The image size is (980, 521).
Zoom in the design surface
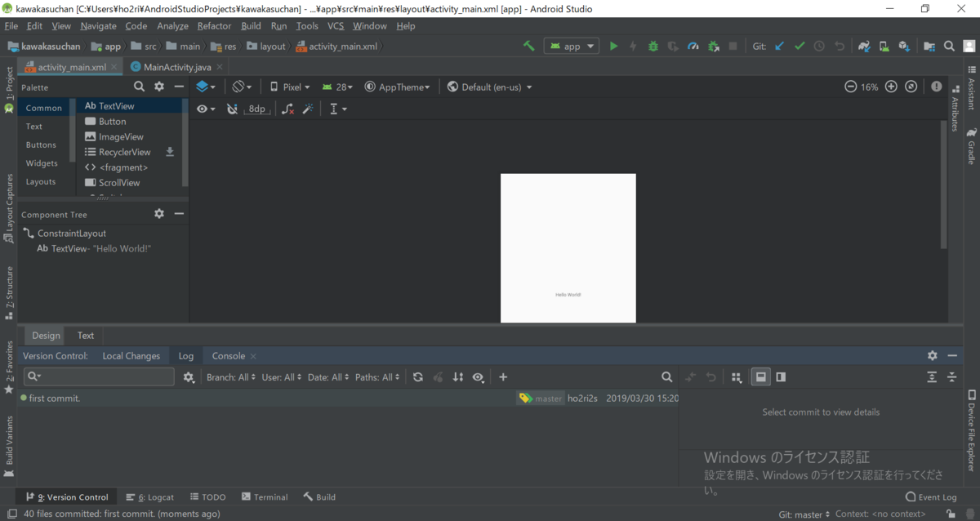[891, 87]
